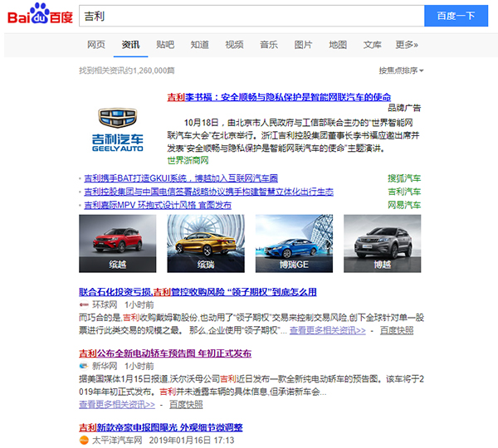The image size is (498, 448).
Task: Open the 吉利公布全新电动轿车预告图 article
Action: point(165,353)
